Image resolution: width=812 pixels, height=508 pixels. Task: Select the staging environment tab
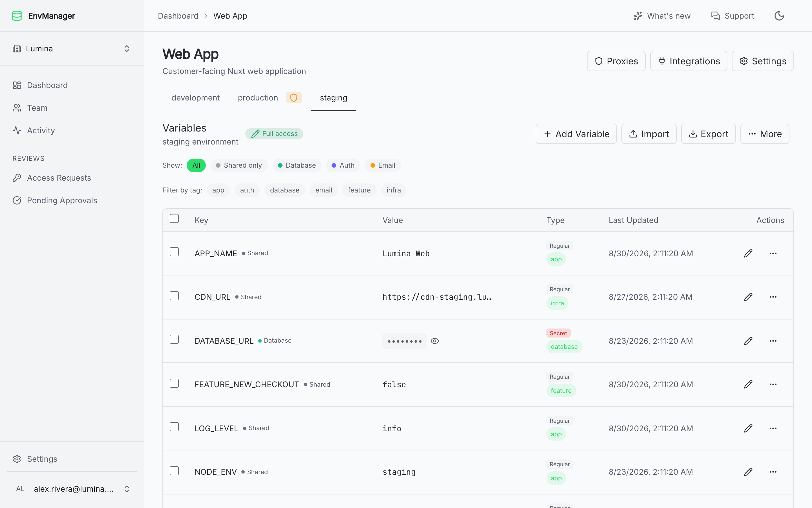334,98
